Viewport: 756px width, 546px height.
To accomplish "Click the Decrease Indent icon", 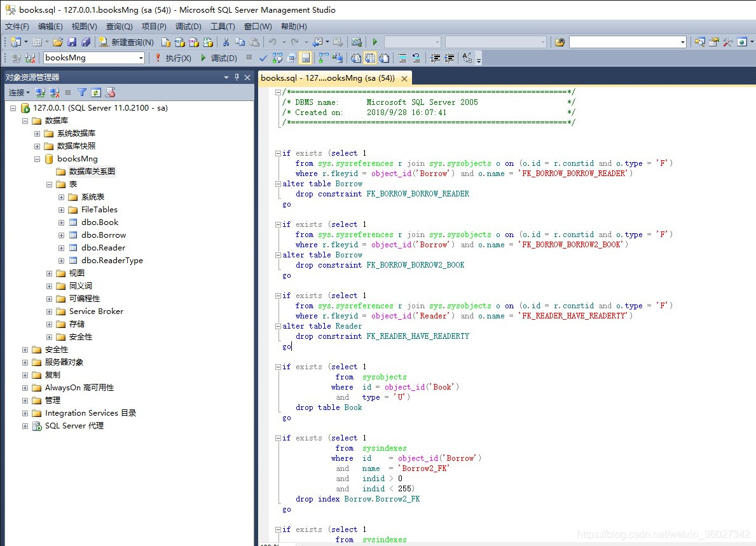I will tap(435, 58).
